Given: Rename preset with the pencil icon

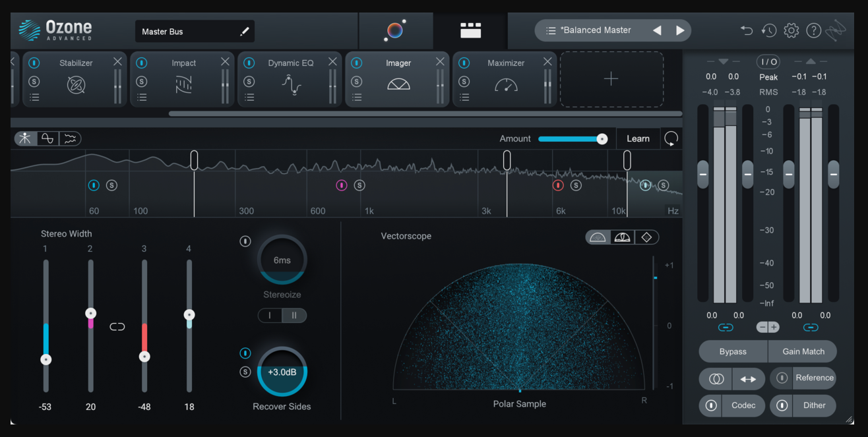Looking at the screenshot, I should coord(244,31).
